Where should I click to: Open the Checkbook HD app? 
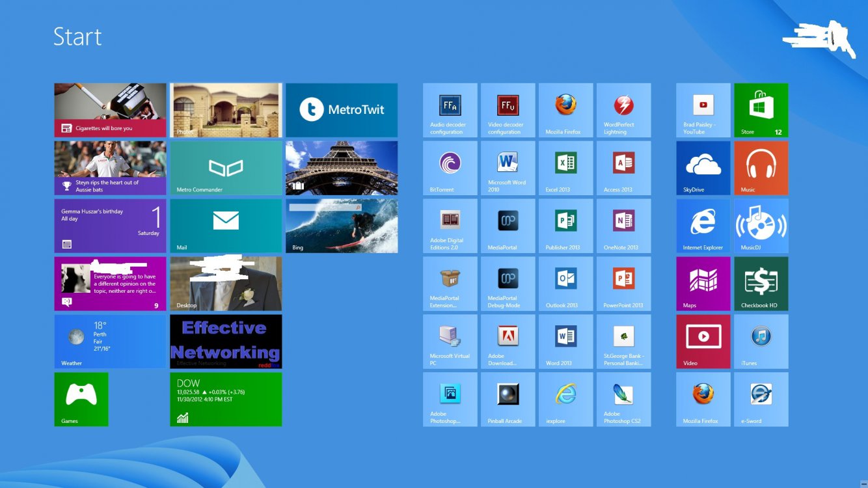tap(761, 284)
